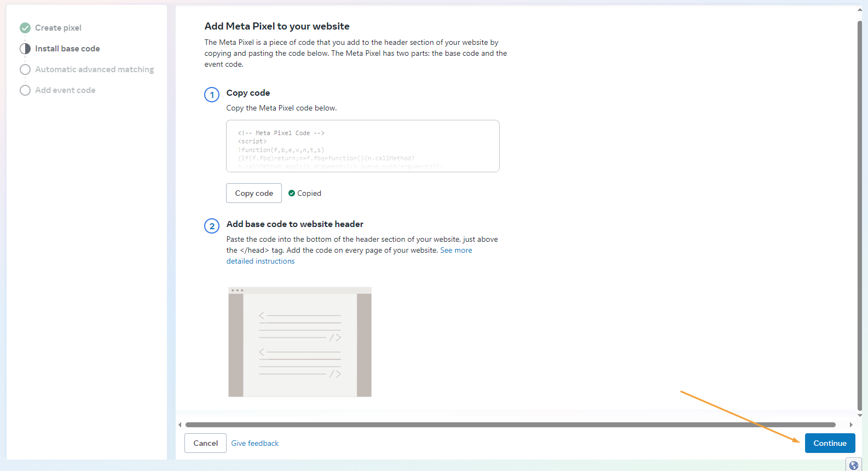
Task: Click the green Copied checkmark icon
Action: pyautogui.click(x=292, y=193)
